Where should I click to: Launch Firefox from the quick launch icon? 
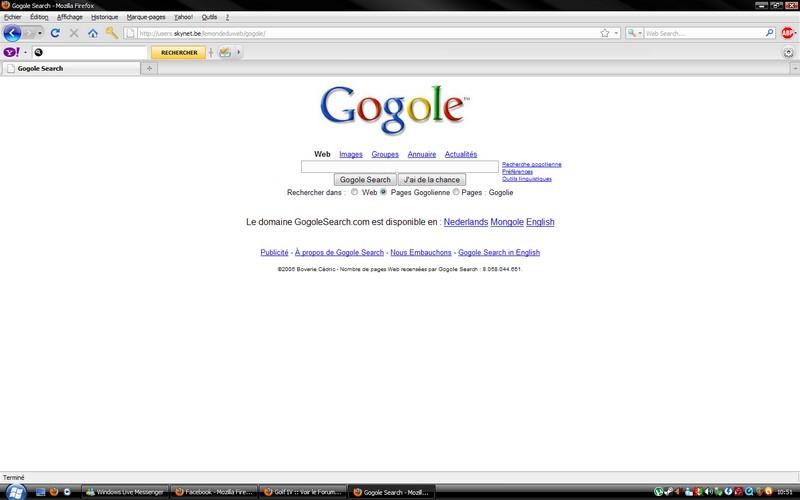pyautogui.click(x=54, y=492)
